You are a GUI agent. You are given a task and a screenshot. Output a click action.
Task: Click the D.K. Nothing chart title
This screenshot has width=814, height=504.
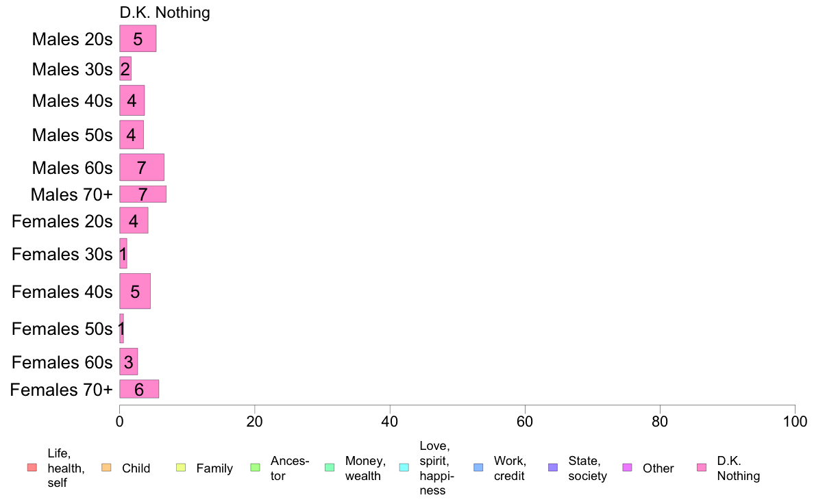[x=164, y=12]
